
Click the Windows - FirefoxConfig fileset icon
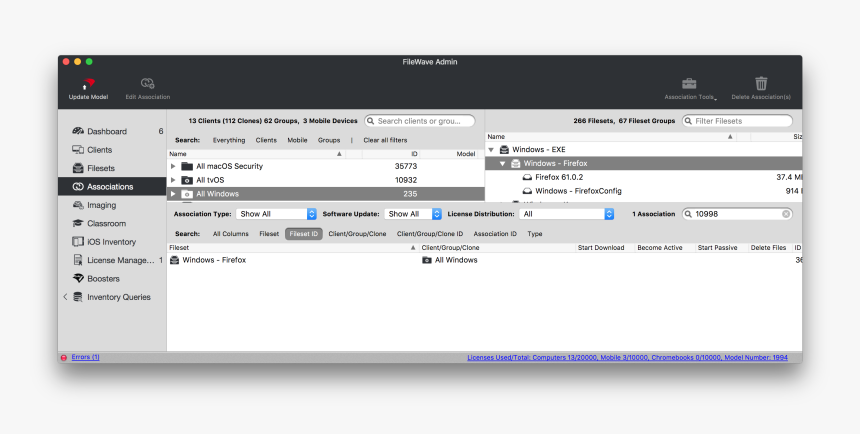pyautogui.click(x=527, y=191)
